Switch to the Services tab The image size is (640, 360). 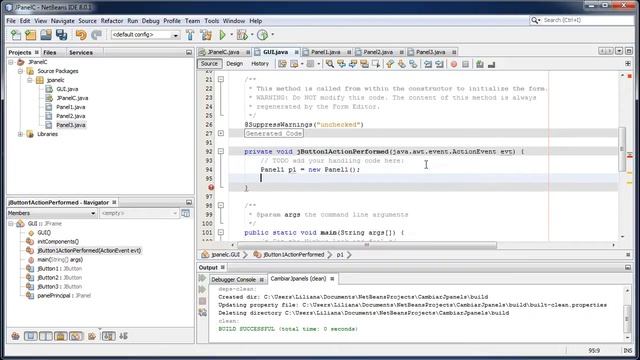coord(81,53)
